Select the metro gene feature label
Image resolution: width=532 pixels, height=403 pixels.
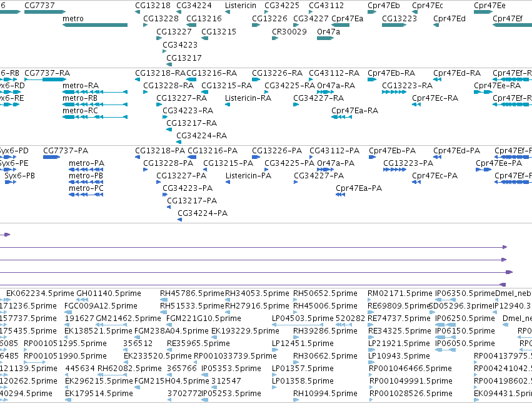coord(73,19)
